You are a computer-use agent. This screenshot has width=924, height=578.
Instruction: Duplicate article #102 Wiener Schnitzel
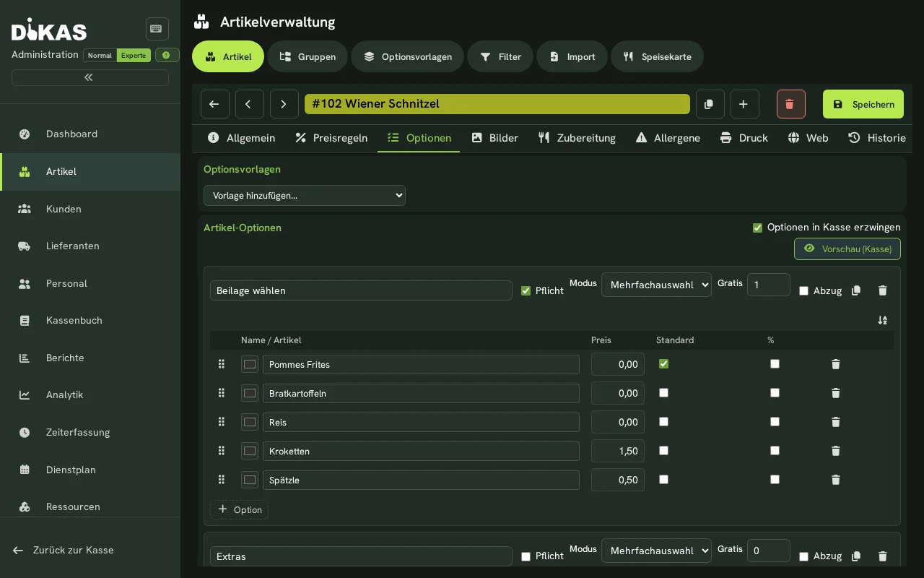pos(710,104)
